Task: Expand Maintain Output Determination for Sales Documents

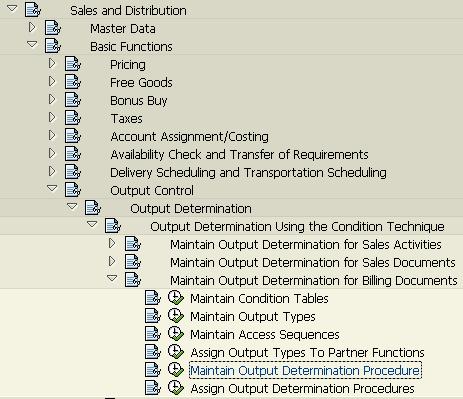Action: 112,261
